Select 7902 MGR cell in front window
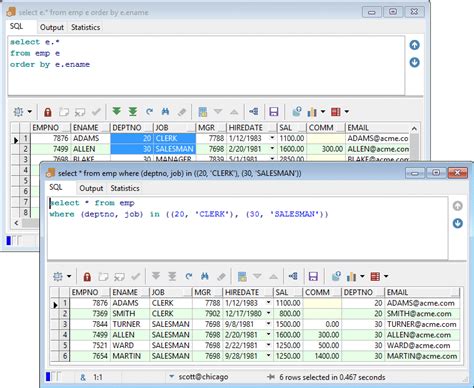The width and height of the screenshot is (474, 388). click(207, 313)
